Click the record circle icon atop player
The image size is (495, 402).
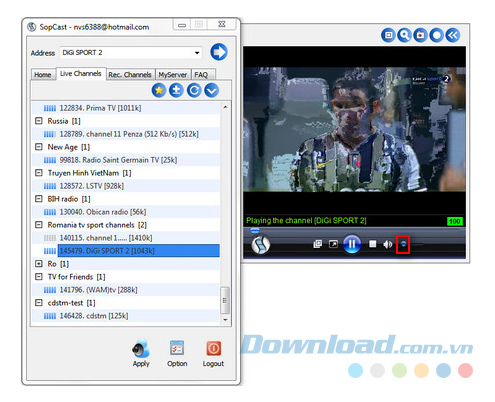(x=436, y=35)
